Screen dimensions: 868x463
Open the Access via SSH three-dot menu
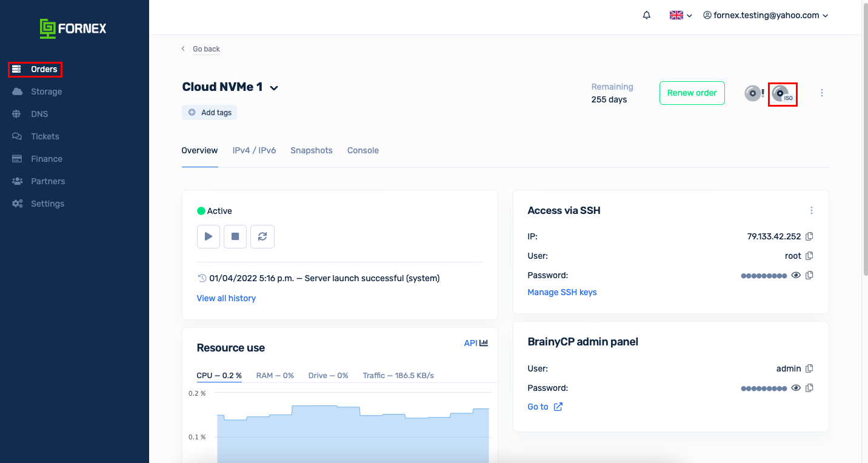coord(812,210)
